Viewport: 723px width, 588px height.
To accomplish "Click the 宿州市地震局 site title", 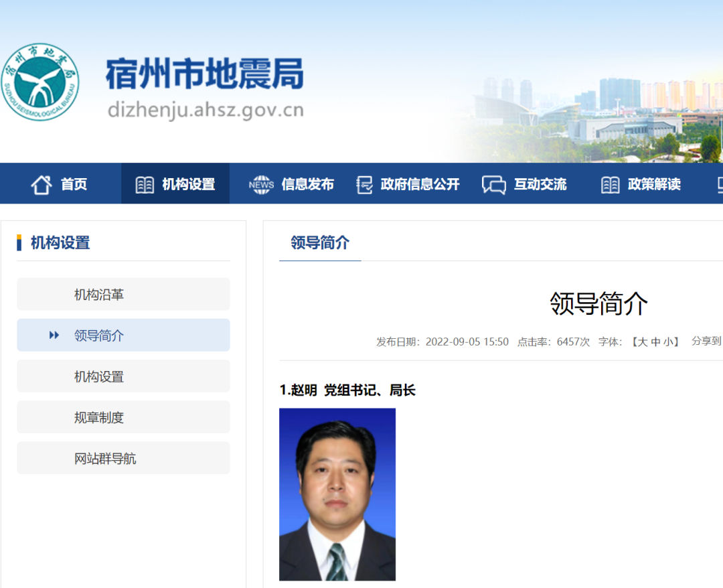I will coord(205,74).
